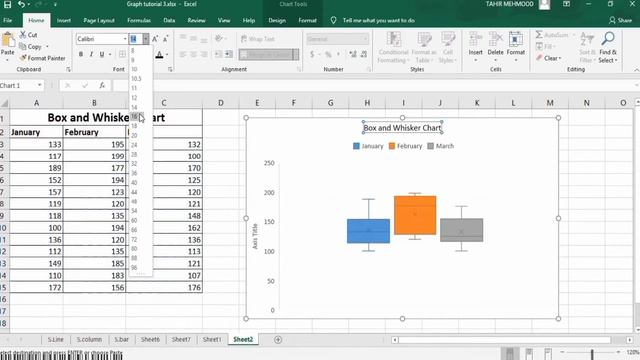Choose font size 10.5 in list
Screen dimensions: 640x360
[136, 78]
